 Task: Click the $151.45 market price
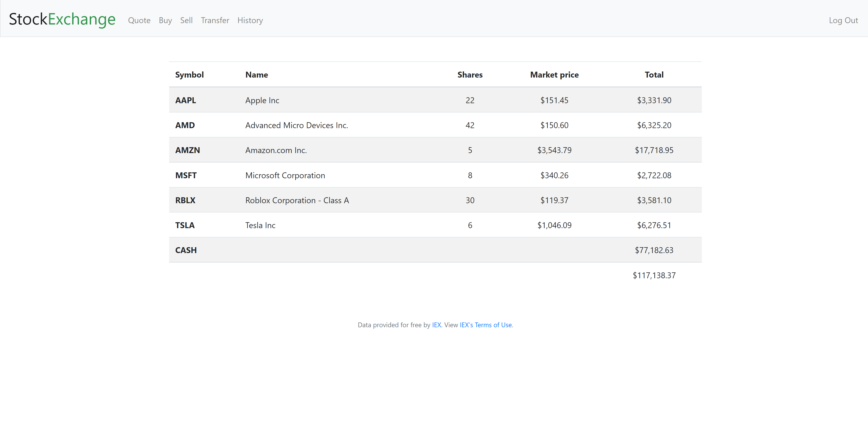(x=554, y=100)
